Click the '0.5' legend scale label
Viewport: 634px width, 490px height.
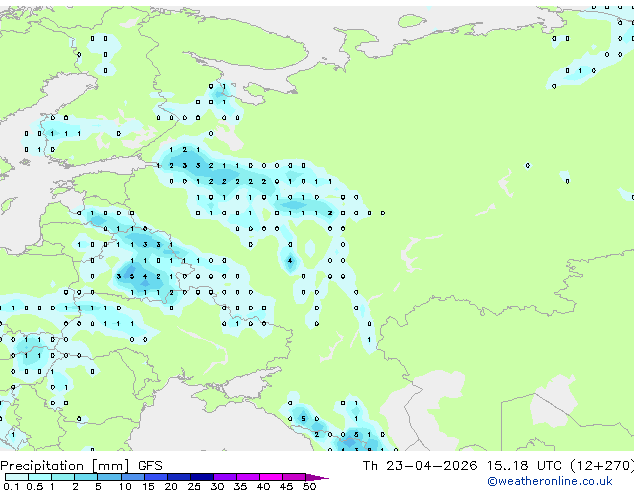click(x=35, y=486)
